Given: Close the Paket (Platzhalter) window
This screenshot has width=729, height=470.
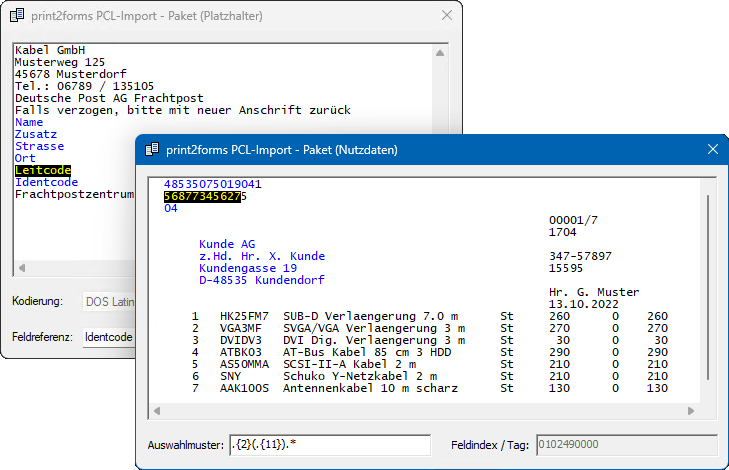Looking at the screenshot, I should tap(445, 15).
